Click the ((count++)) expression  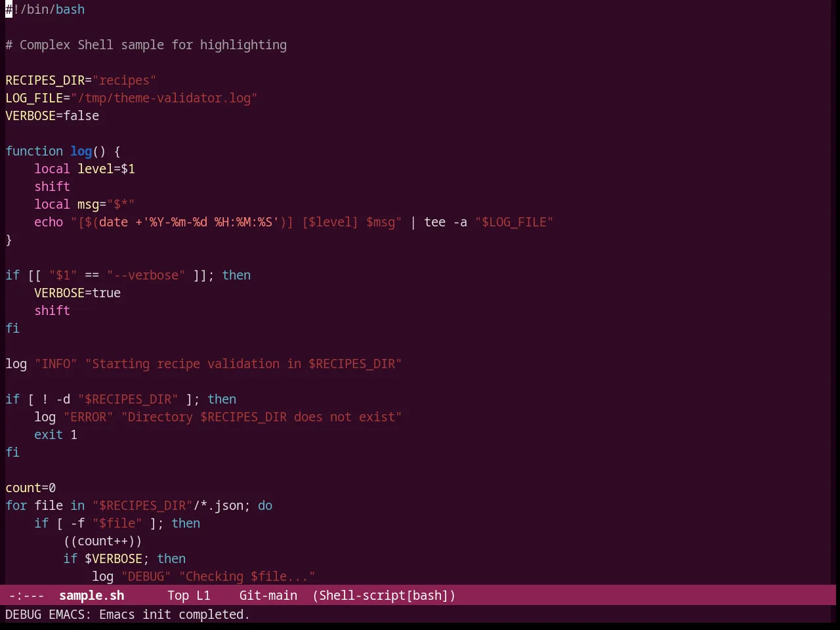[102, 541]
